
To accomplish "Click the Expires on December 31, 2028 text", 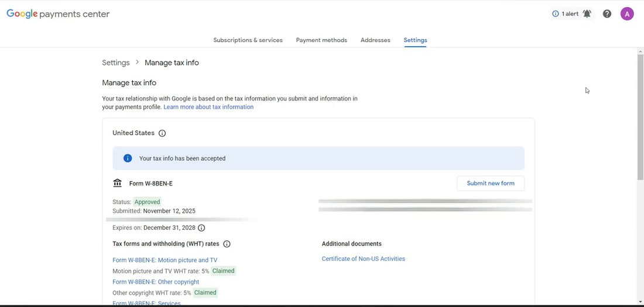I will point(154,228).
